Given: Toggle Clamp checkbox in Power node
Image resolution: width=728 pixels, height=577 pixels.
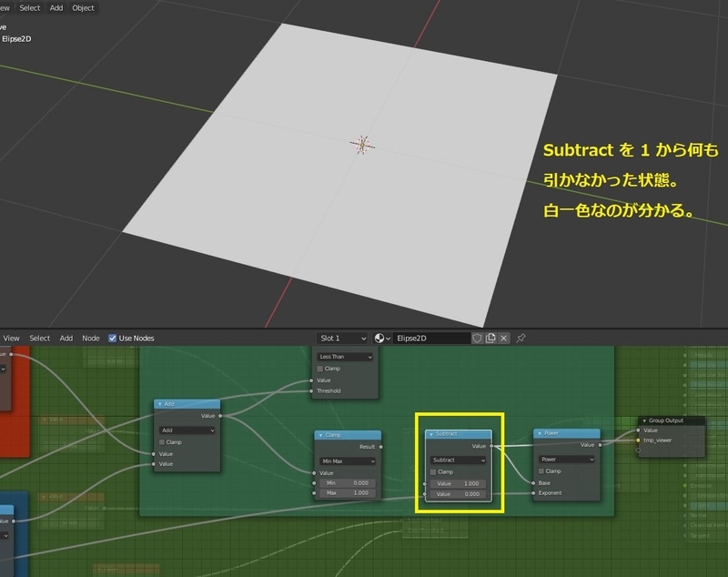Looking at the screenshot, I should [541, 471].
